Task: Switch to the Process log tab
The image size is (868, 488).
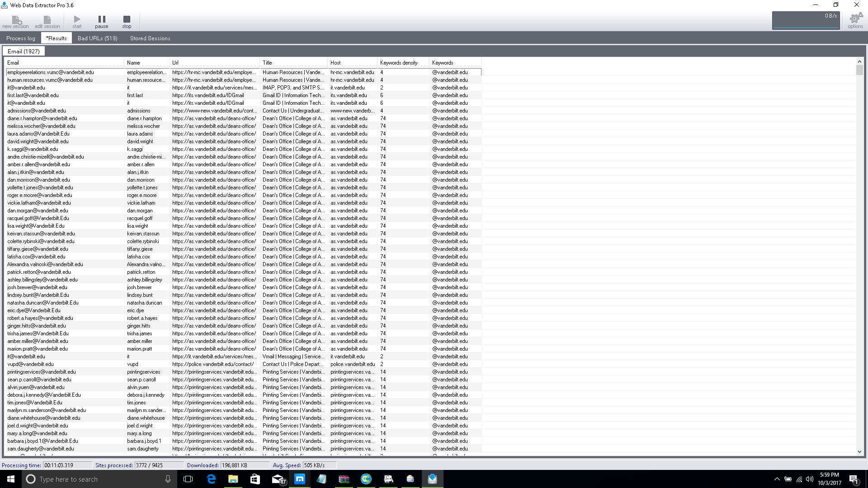Action: 20,38
